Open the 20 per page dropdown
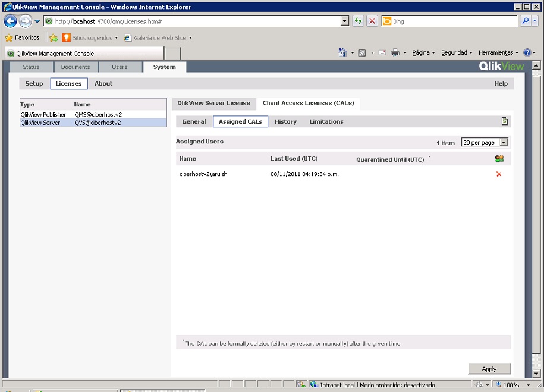 [485, 142]
